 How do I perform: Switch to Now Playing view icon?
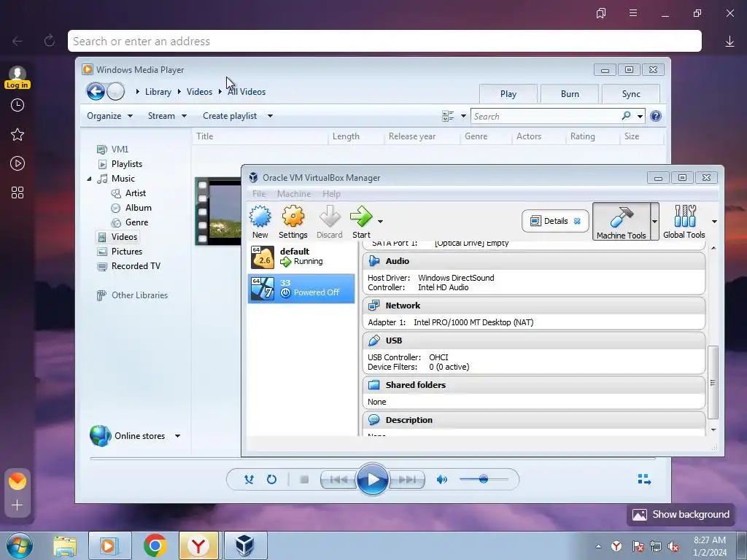point(644,479)
